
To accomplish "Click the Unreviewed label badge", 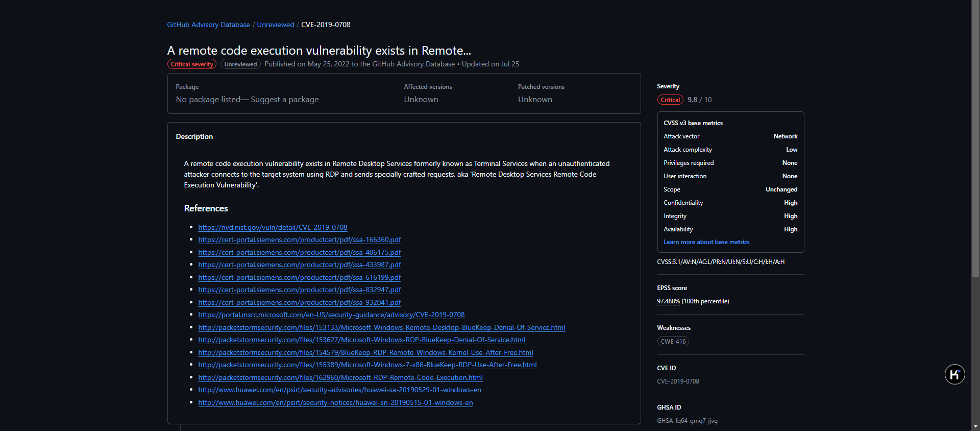I will [240, 64].
